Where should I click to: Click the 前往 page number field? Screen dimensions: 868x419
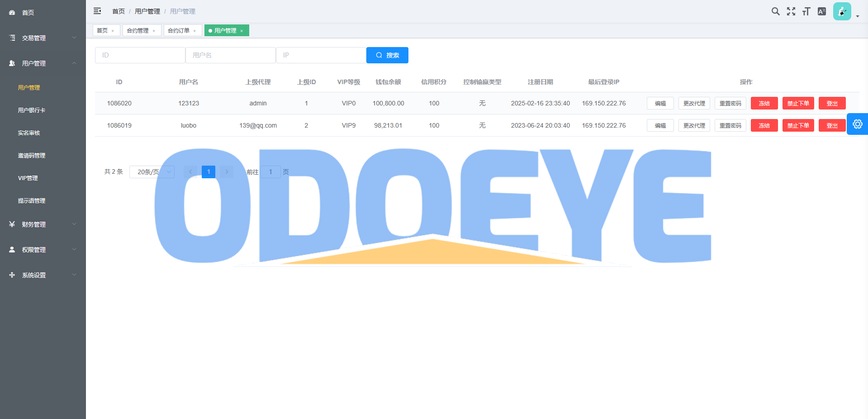[x=270, y=172]
